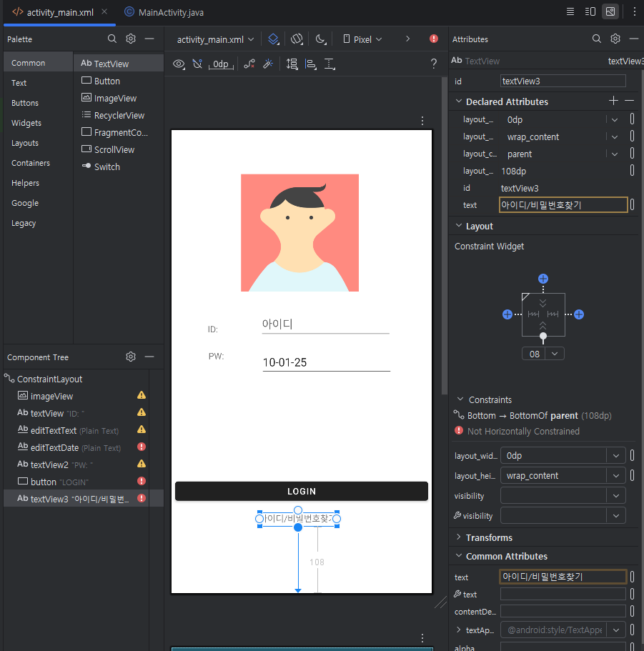Minimize the Palette panel

149,39
